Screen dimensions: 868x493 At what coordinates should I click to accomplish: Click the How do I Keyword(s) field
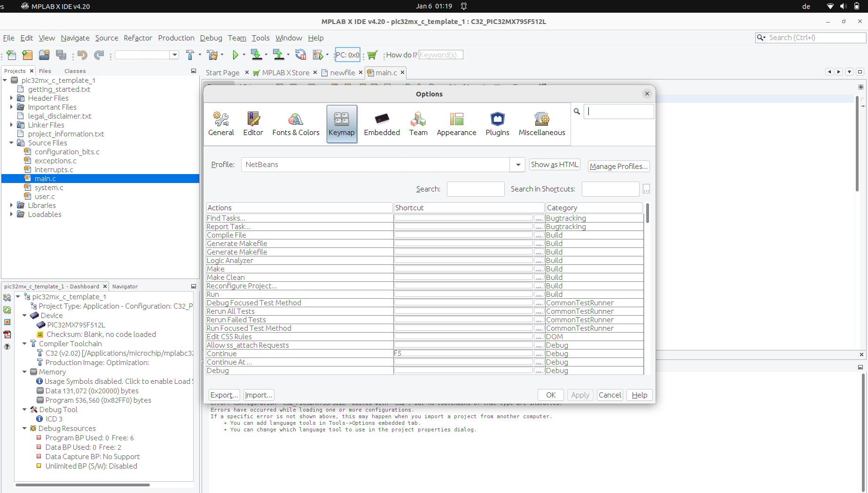tap(441, 55)
